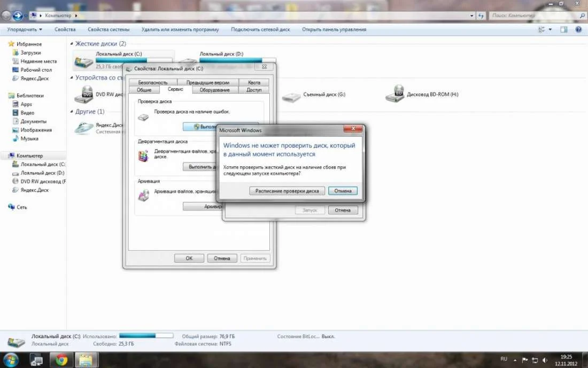588x368 pixels.
Task: Click the Help question mark icon in Explorer toolbar
Action: click(578, 29)
